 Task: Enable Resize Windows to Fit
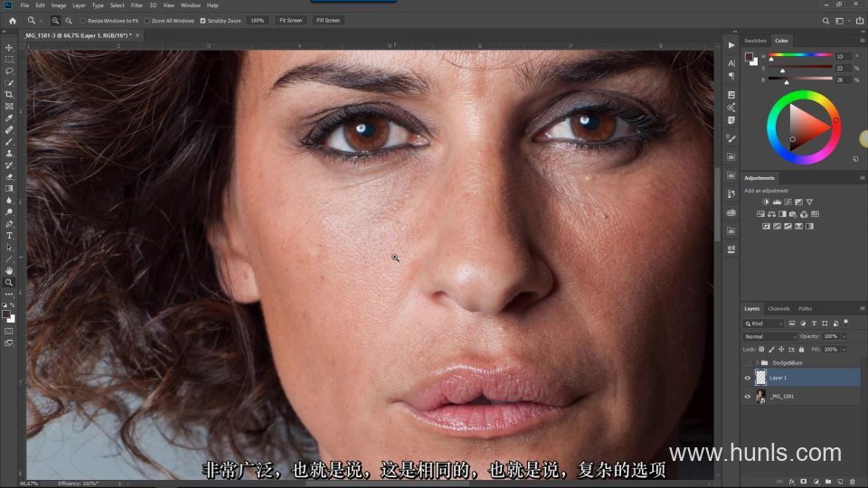[x=83, y=21]
